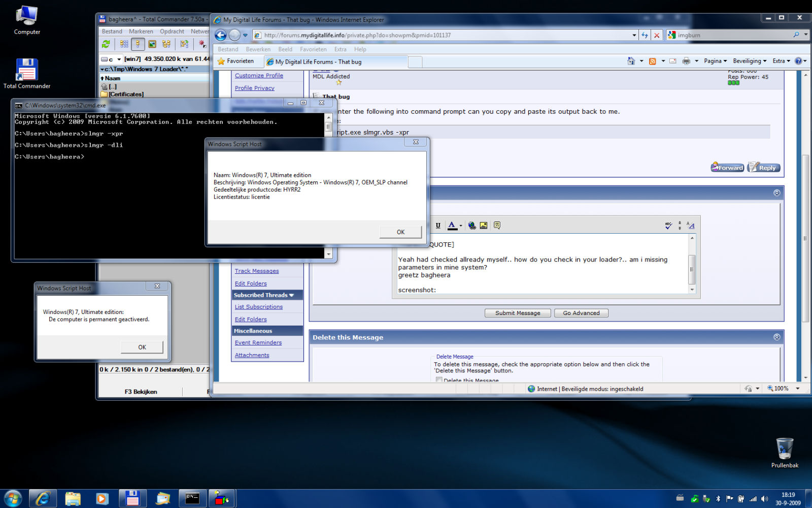812x508 pixels.
Task: Check the 'Delete this Message' checkbox
Action: tap(439, 379)
